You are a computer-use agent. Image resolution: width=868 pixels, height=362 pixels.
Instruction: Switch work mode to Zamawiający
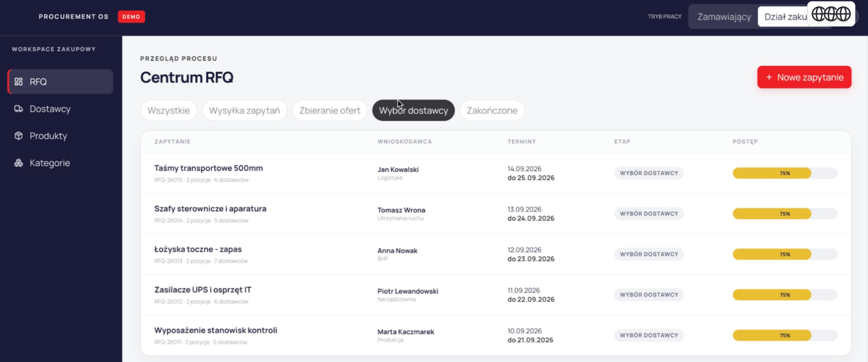pyautogui.click(x=724, y=17)
